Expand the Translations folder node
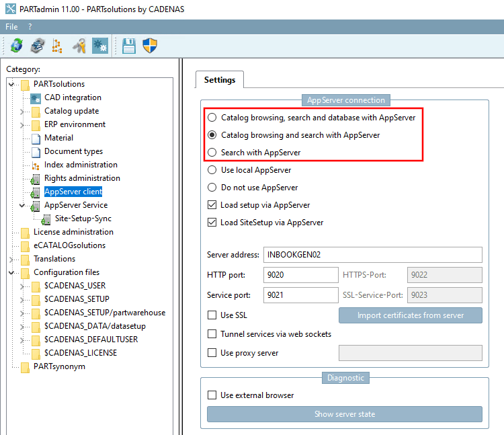 tap(11, 260)
